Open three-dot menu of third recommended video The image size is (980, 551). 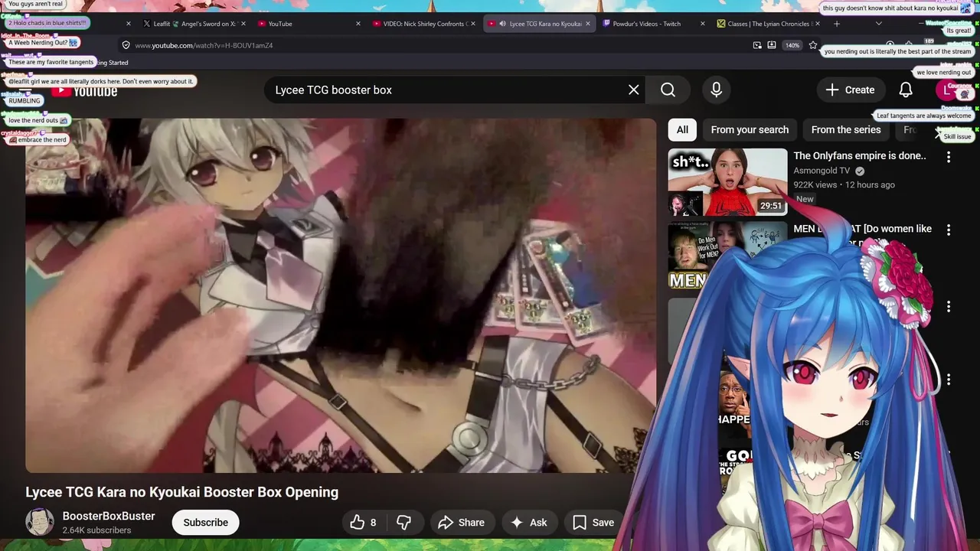click(x=949, y=306)
